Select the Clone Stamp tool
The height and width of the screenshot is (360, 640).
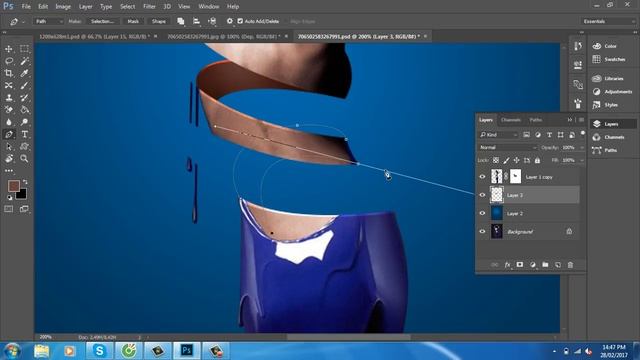click(x=9, y=98)
